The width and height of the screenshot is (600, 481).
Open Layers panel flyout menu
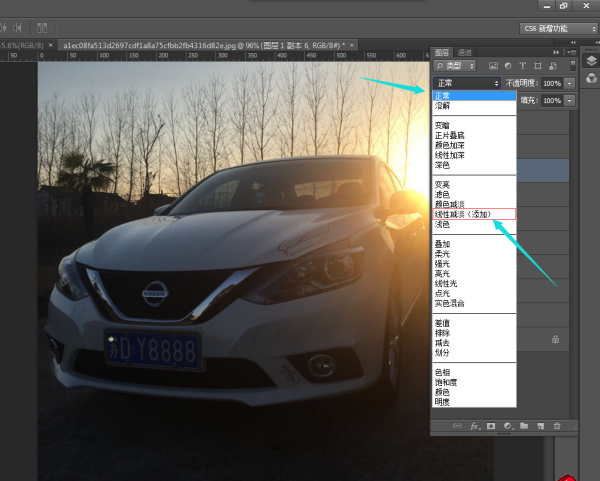[x=571, y=52]
